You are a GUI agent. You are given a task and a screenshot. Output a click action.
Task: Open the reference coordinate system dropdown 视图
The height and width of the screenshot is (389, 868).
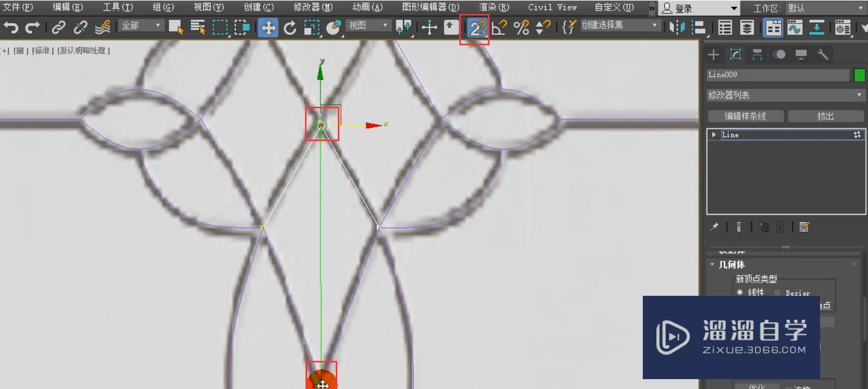(369, 25)
